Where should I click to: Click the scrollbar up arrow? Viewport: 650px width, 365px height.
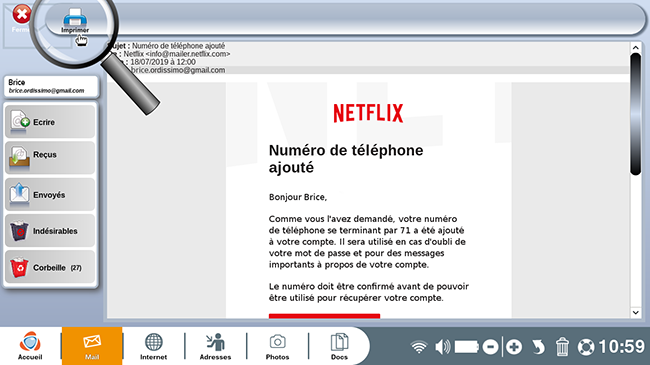coord(635,48)
